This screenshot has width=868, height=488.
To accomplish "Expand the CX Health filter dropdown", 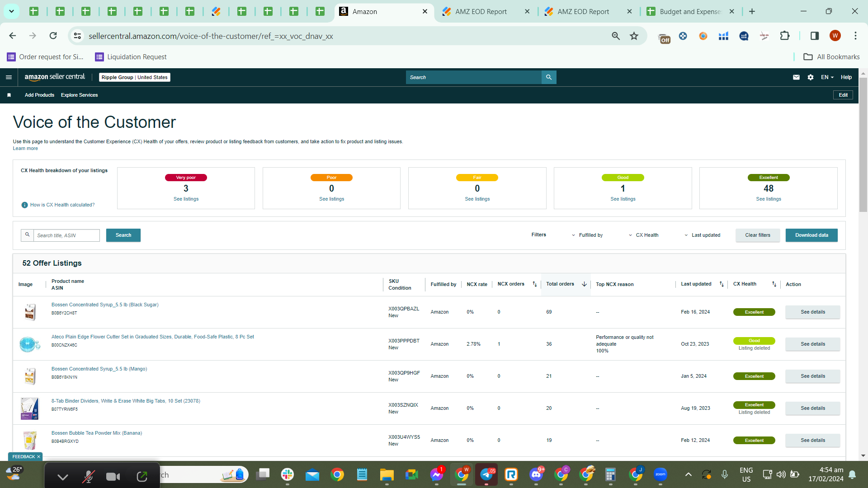I will 643,235.
